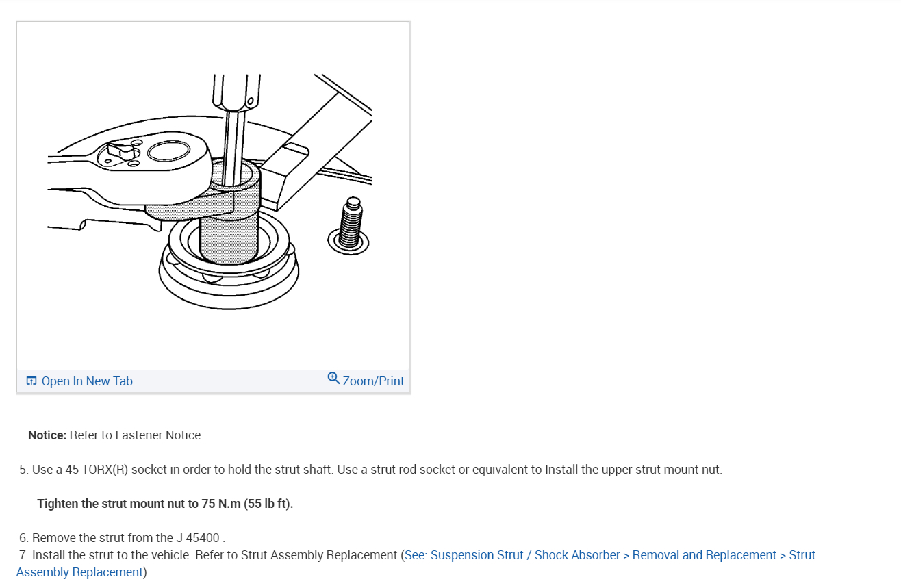Open the diagram via Open In New Tab link
This screenshot has height=588, width=901.
pyautogui.click(x=87, y=381)
